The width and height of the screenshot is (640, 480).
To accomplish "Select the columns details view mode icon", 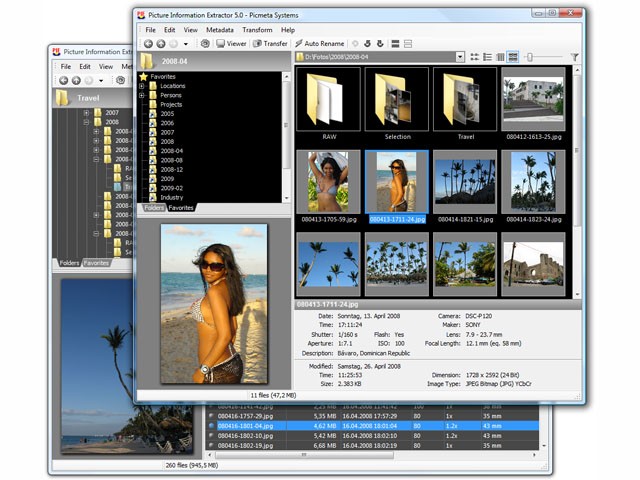I will pos(500,57).
